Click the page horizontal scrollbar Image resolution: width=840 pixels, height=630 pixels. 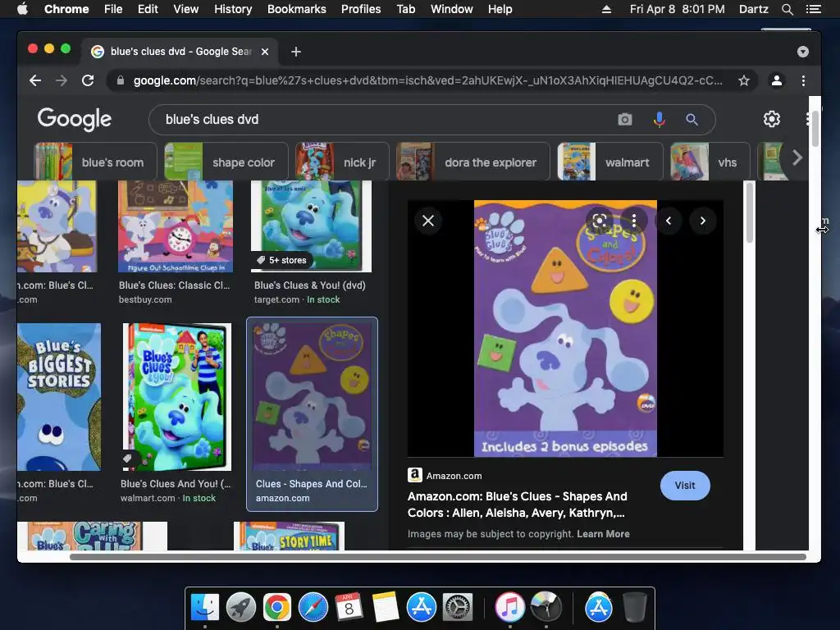(438, 557)
